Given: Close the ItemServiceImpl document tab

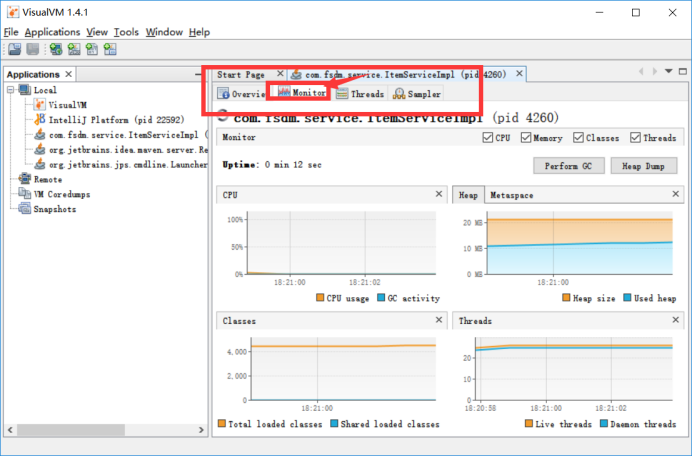Looking at the screenshot, I should (519, 73).
